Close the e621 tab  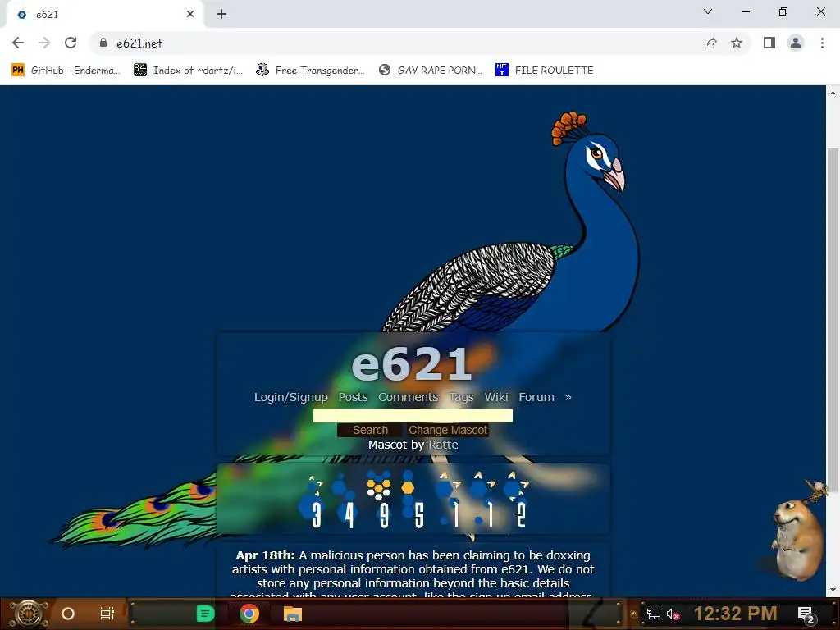(x=190, y=15)
